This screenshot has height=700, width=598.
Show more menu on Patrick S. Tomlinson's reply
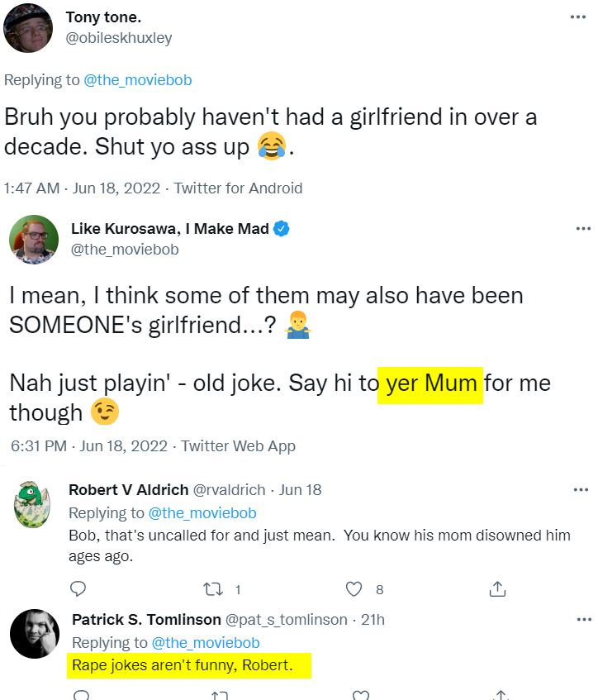(581, 620)
